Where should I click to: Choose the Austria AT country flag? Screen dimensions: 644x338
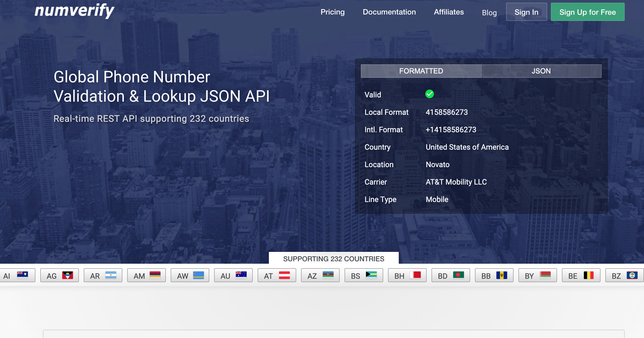277,275
